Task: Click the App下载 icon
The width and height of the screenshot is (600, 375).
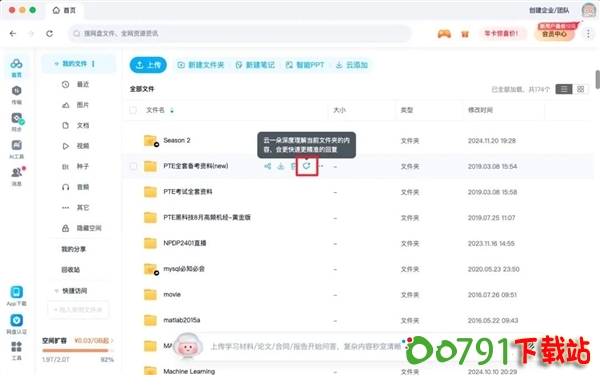Action: pyautogui.click(x=16, y=292)
